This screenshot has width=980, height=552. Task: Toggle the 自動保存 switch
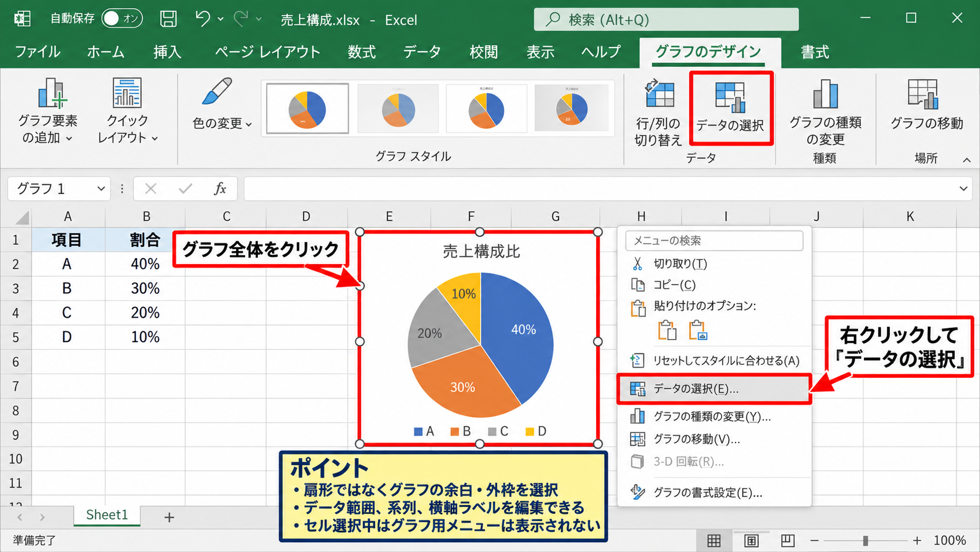[x=122, y=19]
